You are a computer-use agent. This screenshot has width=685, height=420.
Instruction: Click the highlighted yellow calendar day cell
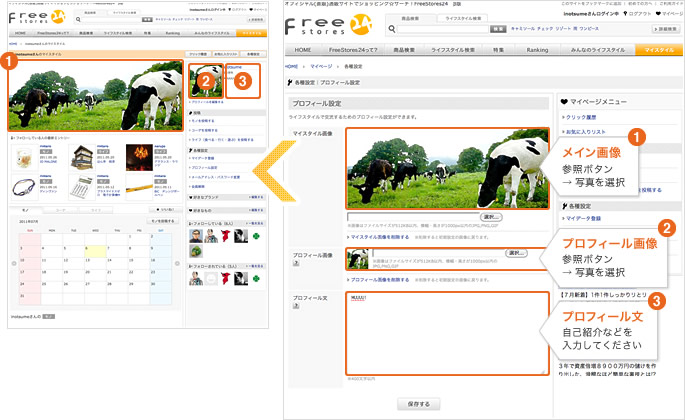click(95, 251)
